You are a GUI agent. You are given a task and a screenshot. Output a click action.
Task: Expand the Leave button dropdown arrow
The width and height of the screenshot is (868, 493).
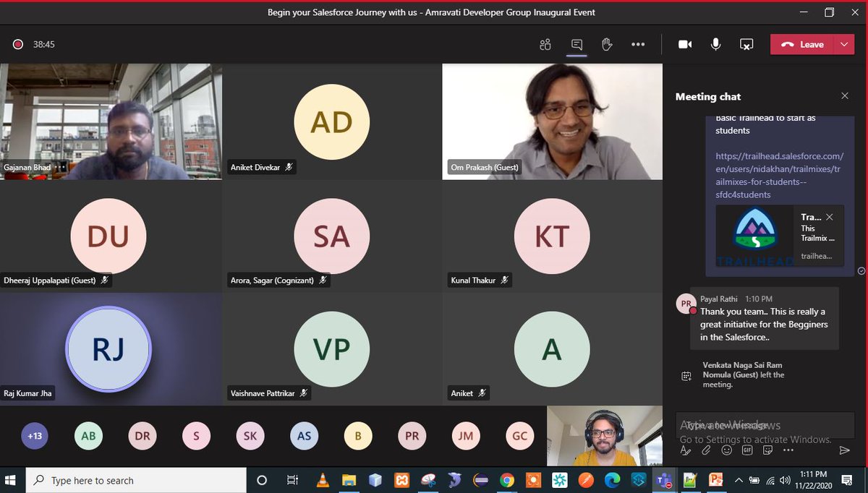[x=845, y=45]
